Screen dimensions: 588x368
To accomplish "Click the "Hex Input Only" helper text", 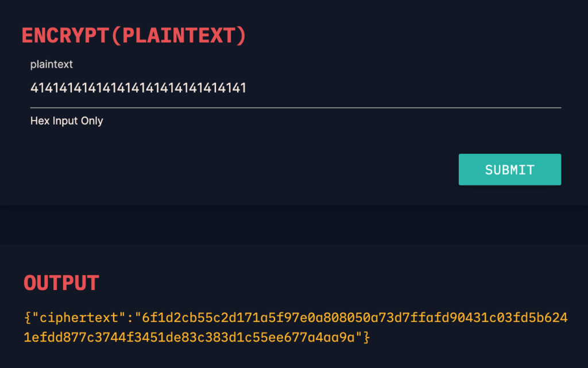I will click(x=67, y=121).
